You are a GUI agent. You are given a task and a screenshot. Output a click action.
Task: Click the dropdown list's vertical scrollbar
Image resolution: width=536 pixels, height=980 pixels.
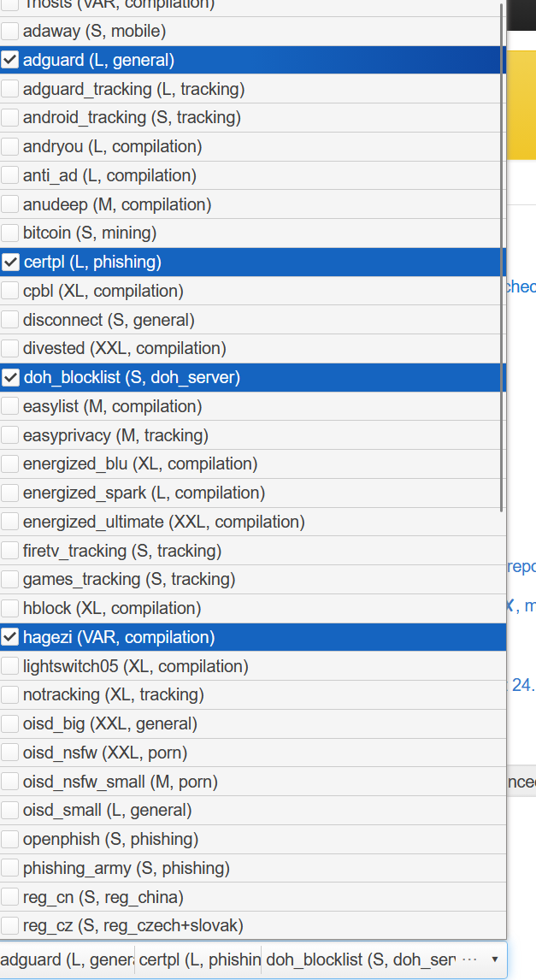502,257
